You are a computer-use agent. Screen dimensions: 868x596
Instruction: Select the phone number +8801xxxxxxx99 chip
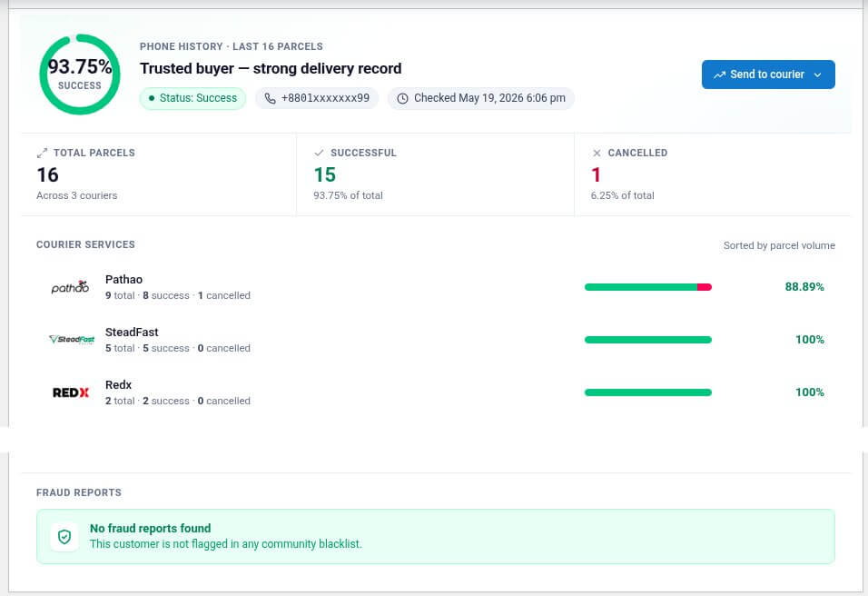317,98
